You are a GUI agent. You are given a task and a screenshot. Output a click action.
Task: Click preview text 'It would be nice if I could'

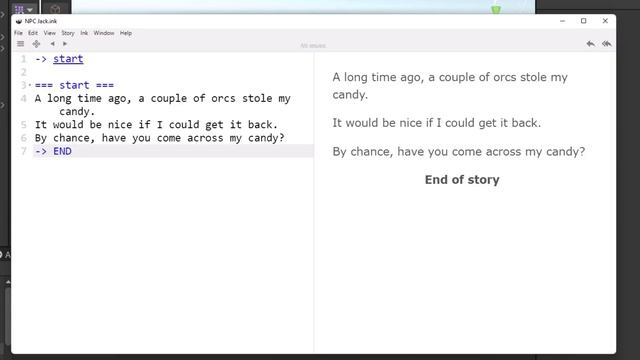(x=437, y=123)
